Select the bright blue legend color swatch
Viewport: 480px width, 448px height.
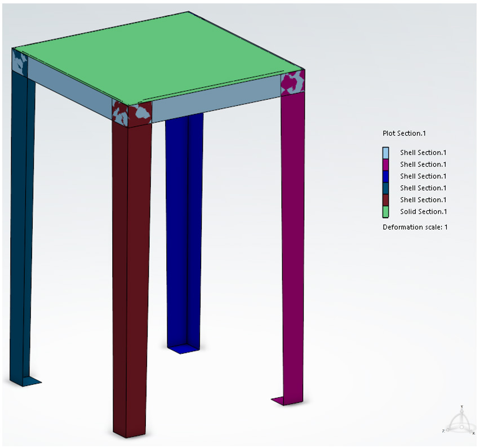pos(386,176)
